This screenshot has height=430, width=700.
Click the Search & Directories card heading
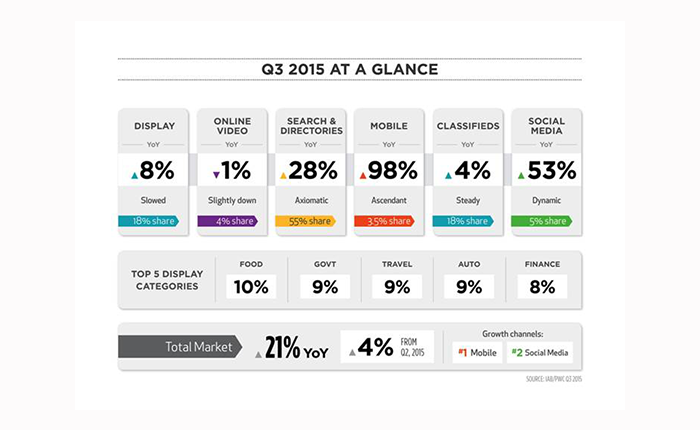pos(311,126)
